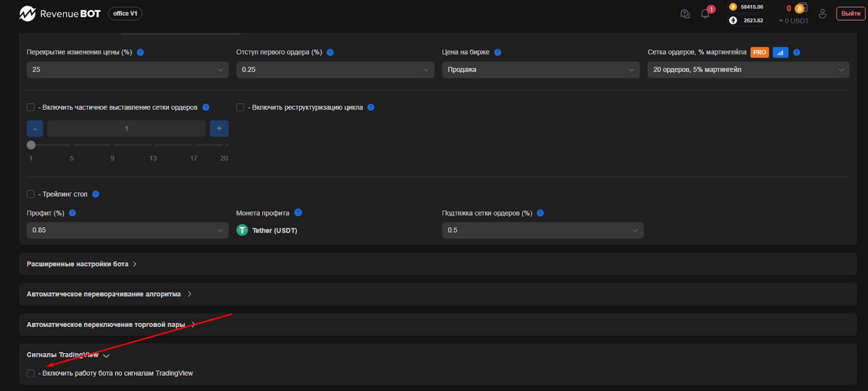Open the bitcoin wallet balance icon
868x391 pixels.
(801, 8)
